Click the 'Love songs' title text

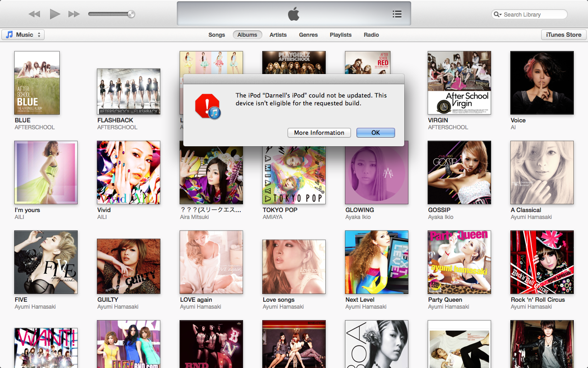[x=279, y=299]
